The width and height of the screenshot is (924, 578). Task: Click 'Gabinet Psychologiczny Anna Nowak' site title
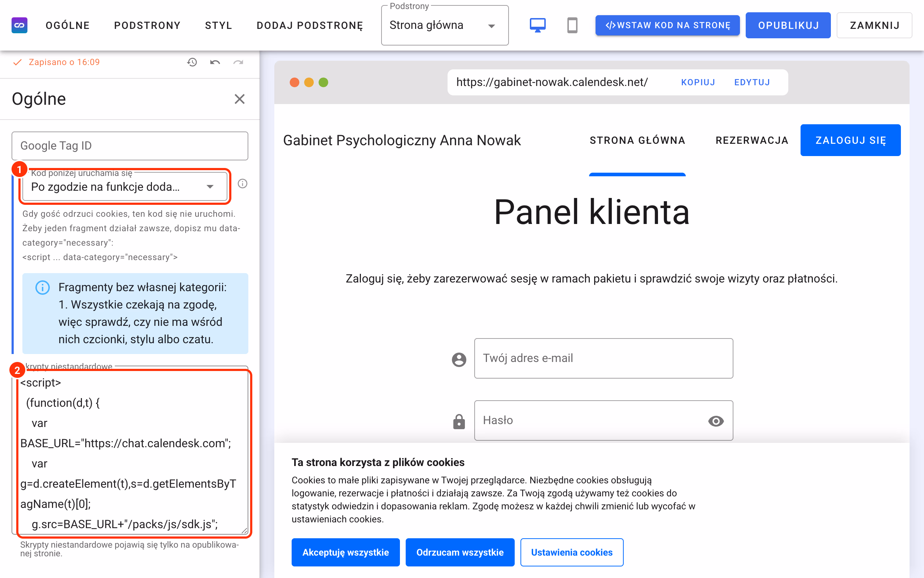402,140
